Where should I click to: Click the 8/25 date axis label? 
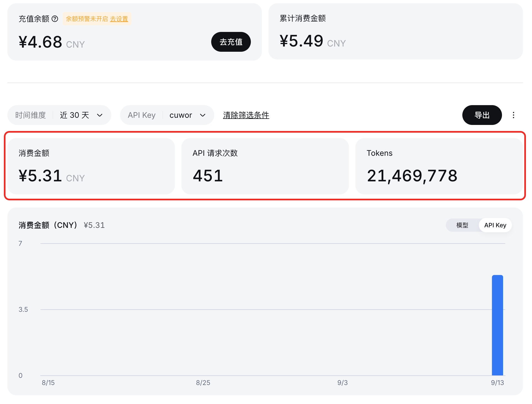tap(203, 383)
